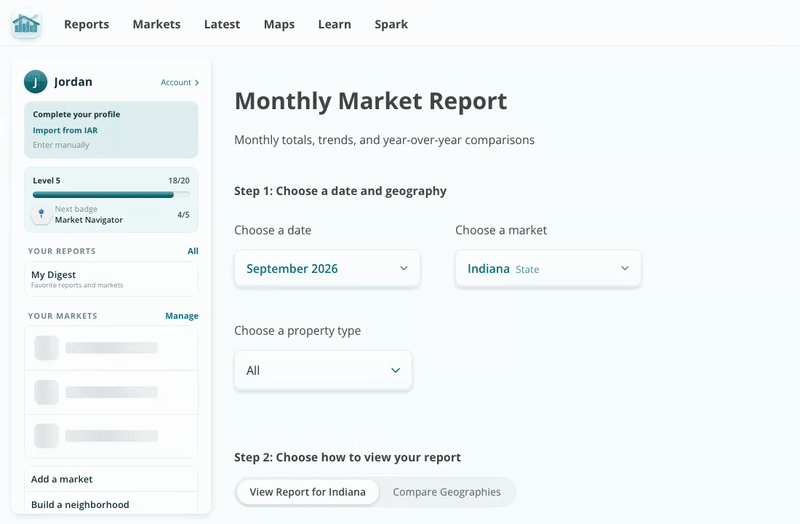Open the Maps page
This screenshot has width=800, height=524.
coord(279,24)
